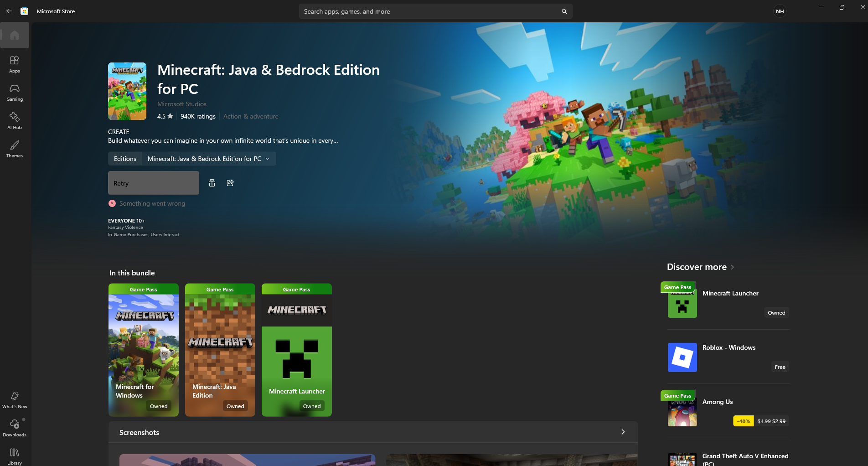Click the "Something went wrong" message

(x=152, y=203)
